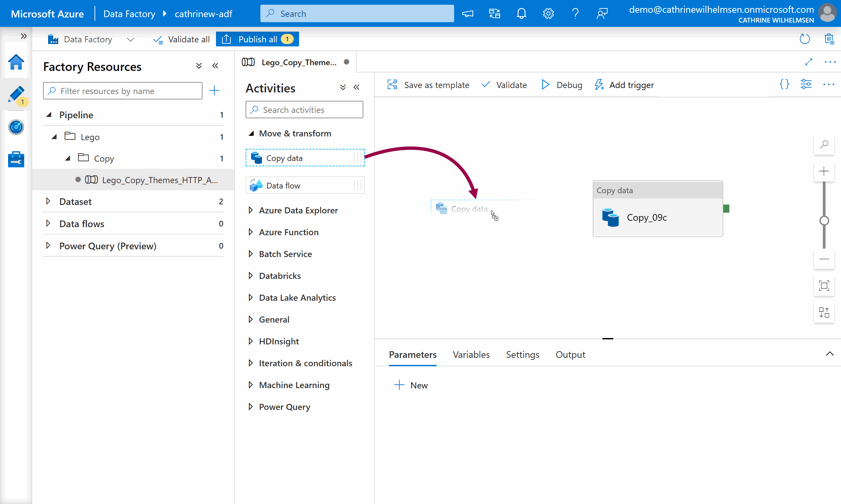
Task: Click the Publish all button
Action: (257, 39)
